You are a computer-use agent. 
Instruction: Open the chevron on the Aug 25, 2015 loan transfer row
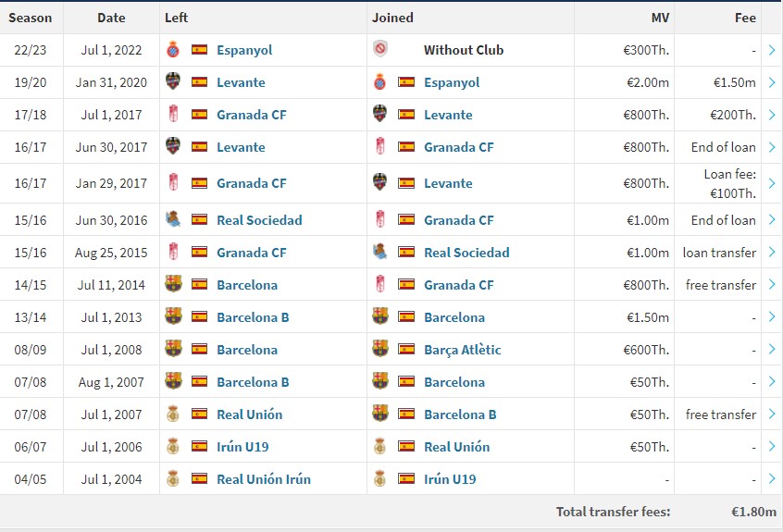point(772,253)
